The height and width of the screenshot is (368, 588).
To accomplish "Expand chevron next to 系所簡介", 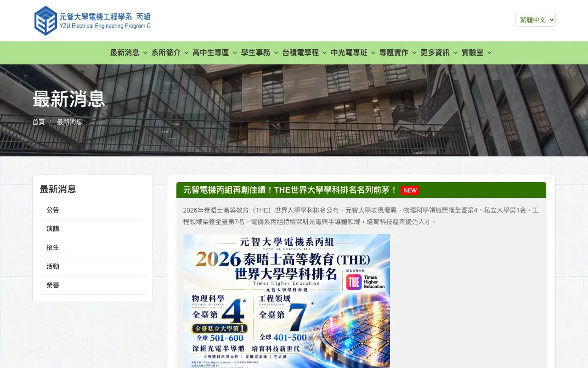I will pyautogui.click(x=187, y=53).
